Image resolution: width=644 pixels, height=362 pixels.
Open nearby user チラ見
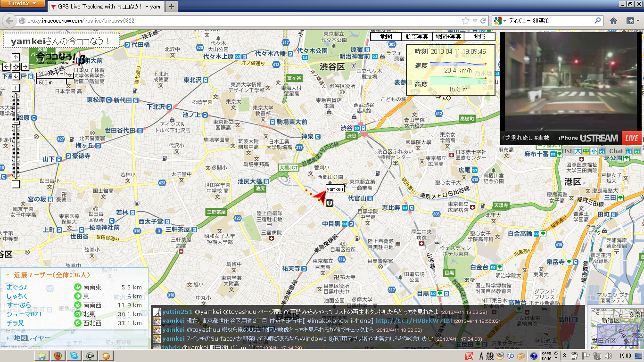pos(16,323)
